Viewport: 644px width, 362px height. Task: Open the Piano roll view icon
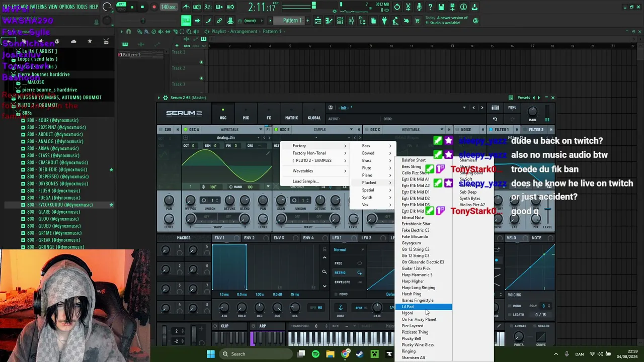click(x=329, y=21)
